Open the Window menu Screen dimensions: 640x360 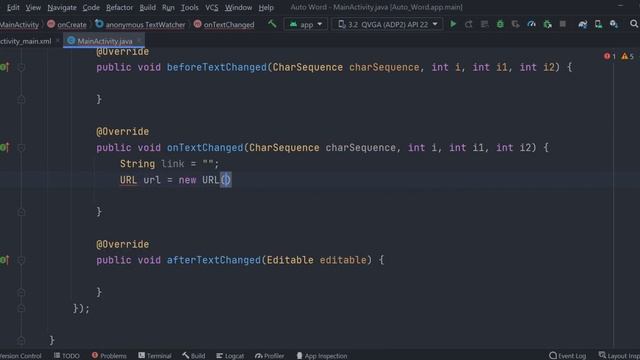(238, 7)
